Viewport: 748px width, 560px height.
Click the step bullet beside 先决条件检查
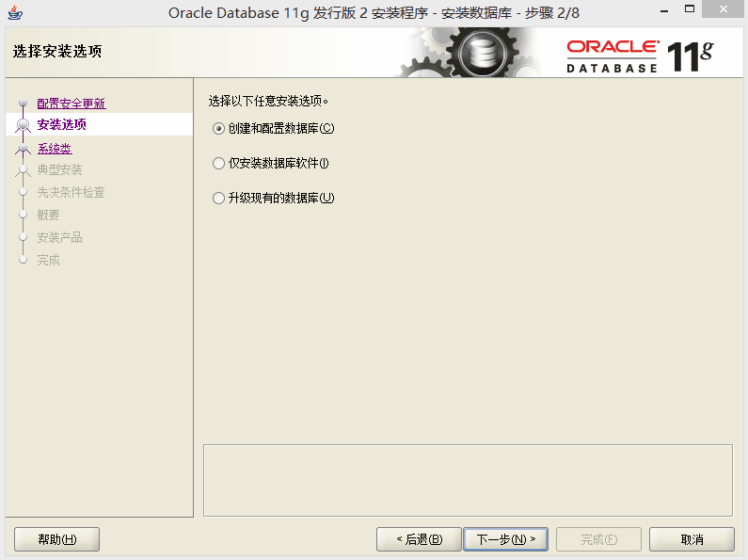23,192
